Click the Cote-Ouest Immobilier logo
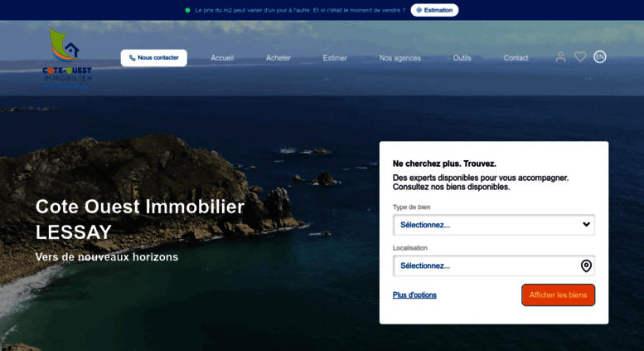 (x=67, y=58)
